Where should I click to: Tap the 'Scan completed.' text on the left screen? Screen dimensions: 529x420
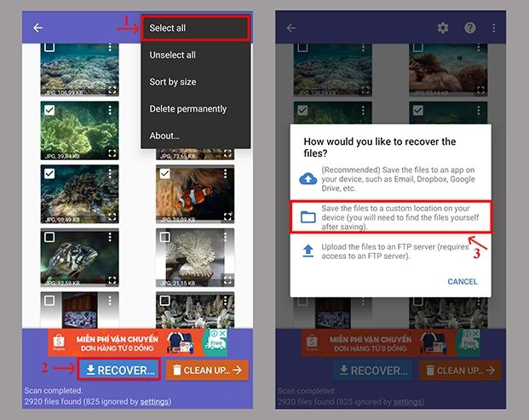(54, 391)
